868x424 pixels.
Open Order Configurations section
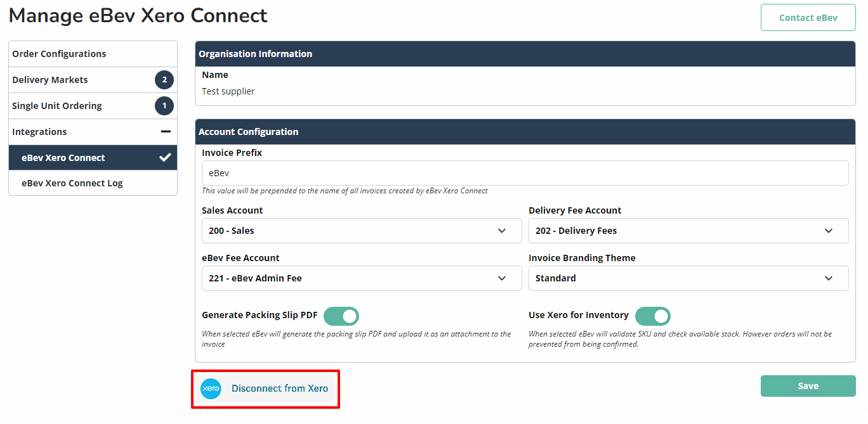[93, 54]
